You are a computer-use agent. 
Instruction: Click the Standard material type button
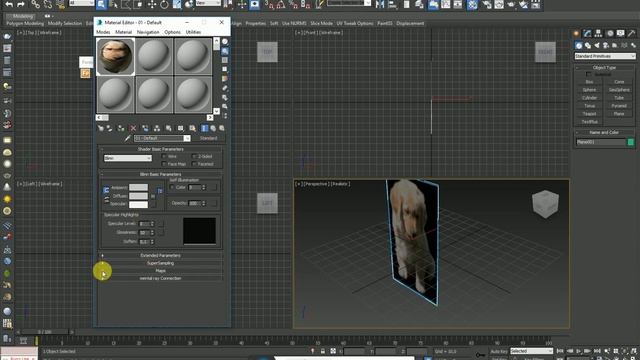click(208, 138)
